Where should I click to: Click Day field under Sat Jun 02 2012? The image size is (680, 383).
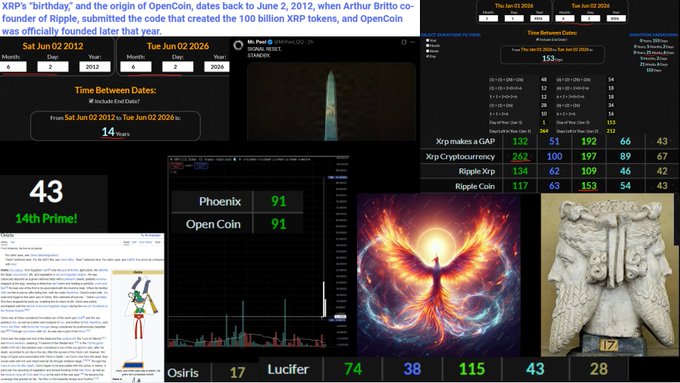coord(52,67)
